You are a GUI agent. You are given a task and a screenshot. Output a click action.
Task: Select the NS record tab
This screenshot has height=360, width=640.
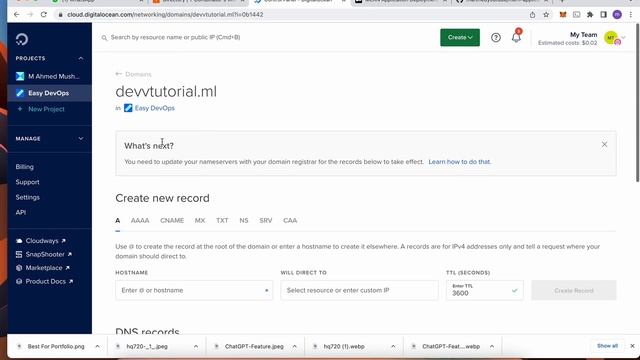[244, 220]
